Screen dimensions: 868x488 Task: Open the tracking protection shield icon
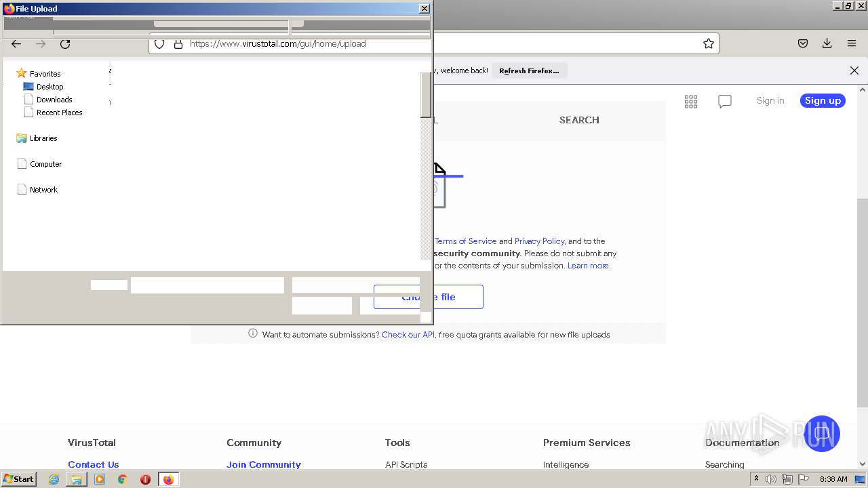click(159, 43)
